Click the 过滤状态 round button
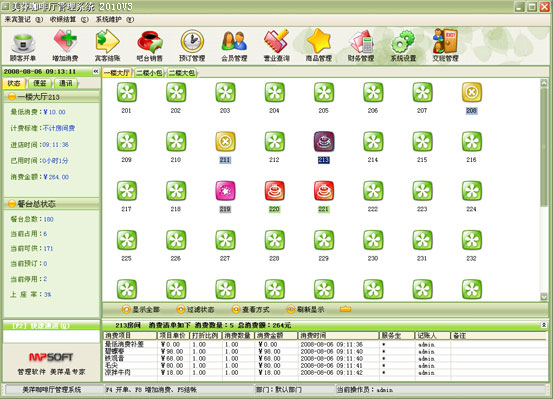 click(181, 309)
